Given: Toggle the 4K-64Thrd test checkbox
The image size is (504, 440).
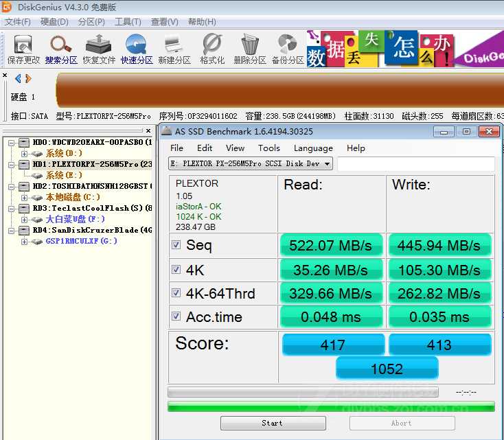Looking at the screenshot, I should [x=176, y=294].
